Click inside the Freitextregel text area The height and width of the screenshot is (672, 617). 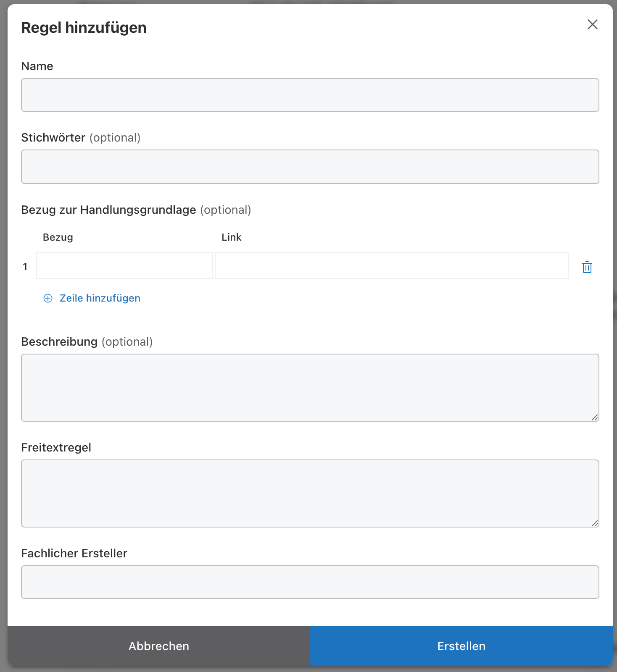pyautogui.click(x=310, y=493)
